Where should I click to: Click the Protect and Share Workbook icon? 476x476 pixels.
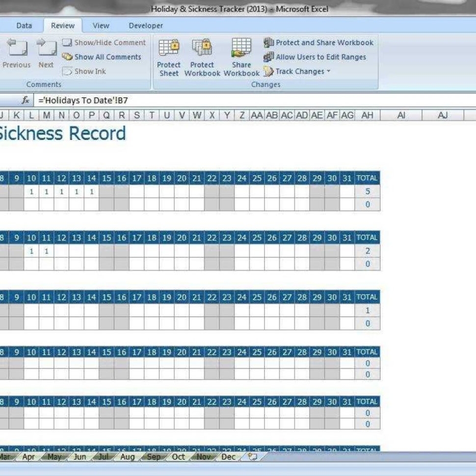(x=318, y=43)
